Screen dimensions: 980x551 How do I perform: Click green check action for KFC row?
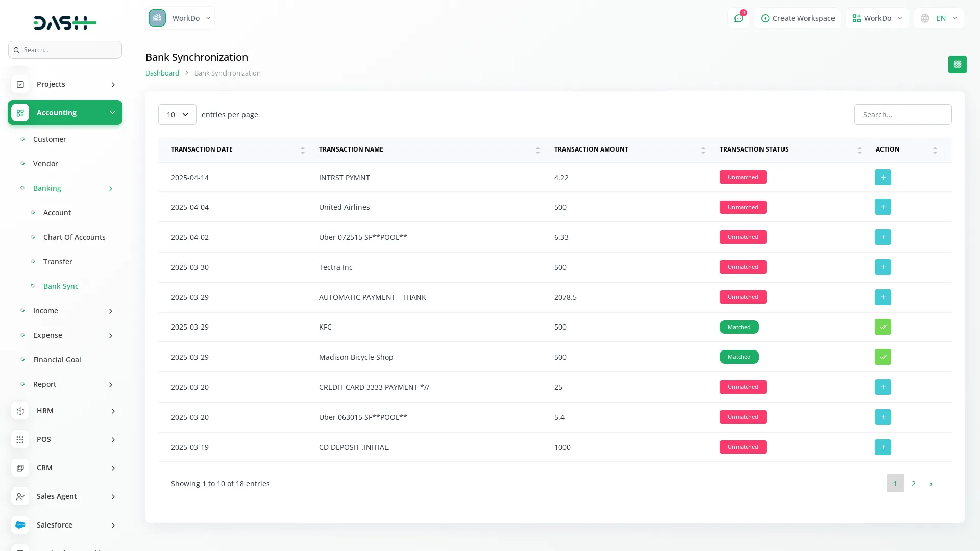(883, 327)
